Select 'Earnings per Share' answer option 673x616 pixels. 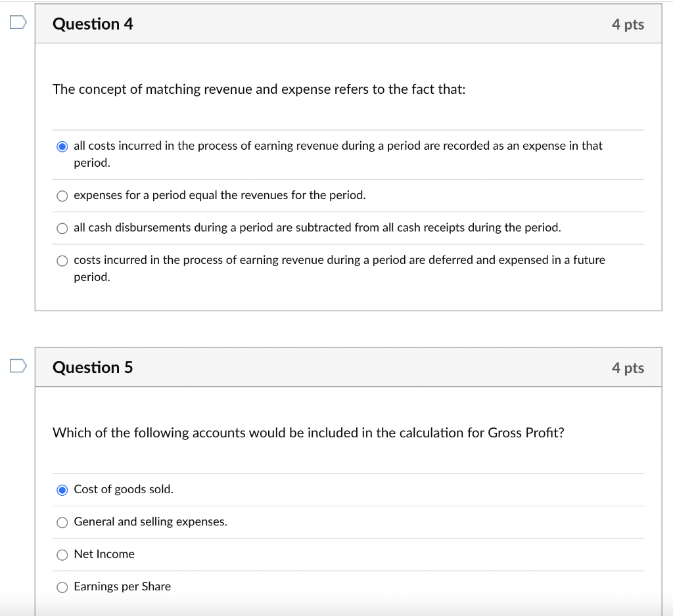(62, 586)
